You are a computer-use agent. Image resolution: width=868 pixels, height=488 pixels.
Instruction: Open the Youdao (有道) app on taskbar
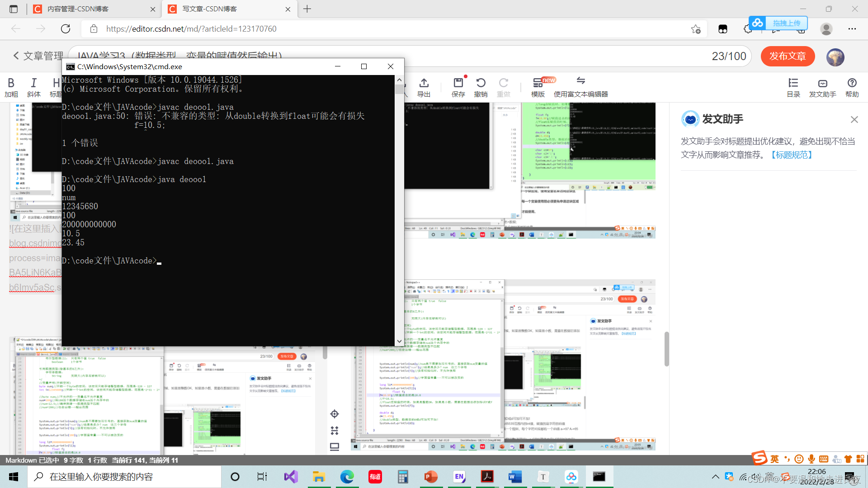pos(375,477)
